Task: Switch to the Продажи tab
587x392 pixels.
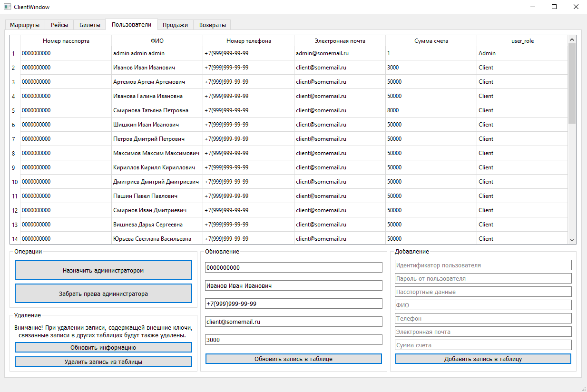Action: 175,25
